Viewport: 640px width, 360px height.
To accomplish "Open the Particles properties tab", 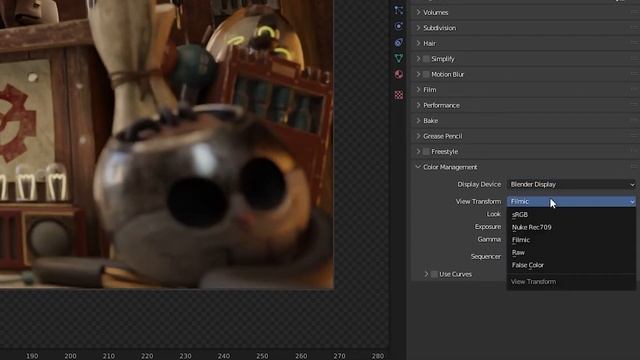I will click(x=399, y=11).
